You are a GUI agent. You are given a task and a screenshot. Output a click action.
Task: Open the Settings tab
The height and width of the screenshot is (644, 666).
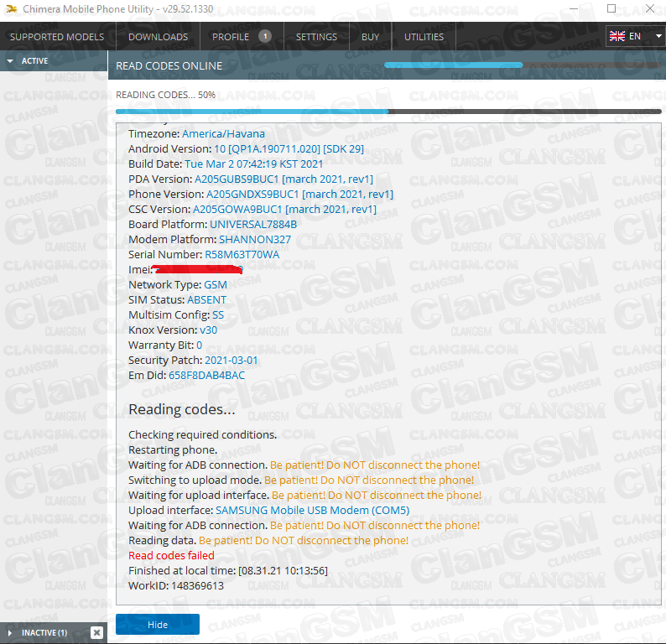click(x=316, y=37)
